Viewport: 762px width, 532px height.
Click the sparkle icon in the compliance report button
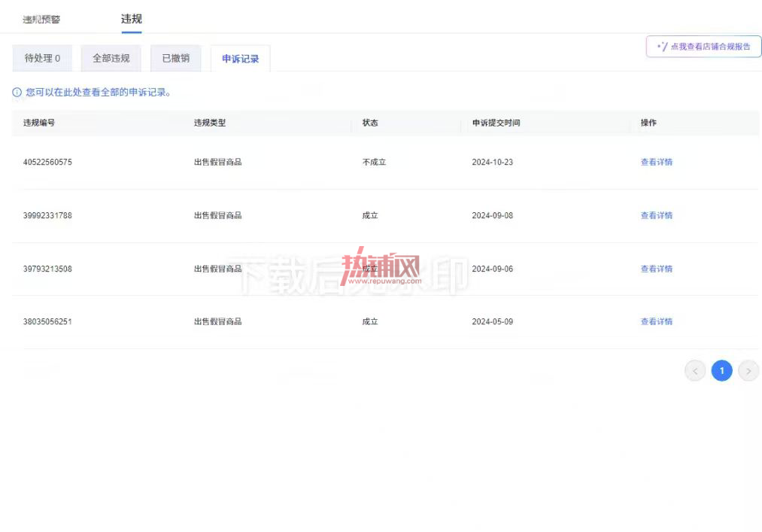tap(662, 47)
